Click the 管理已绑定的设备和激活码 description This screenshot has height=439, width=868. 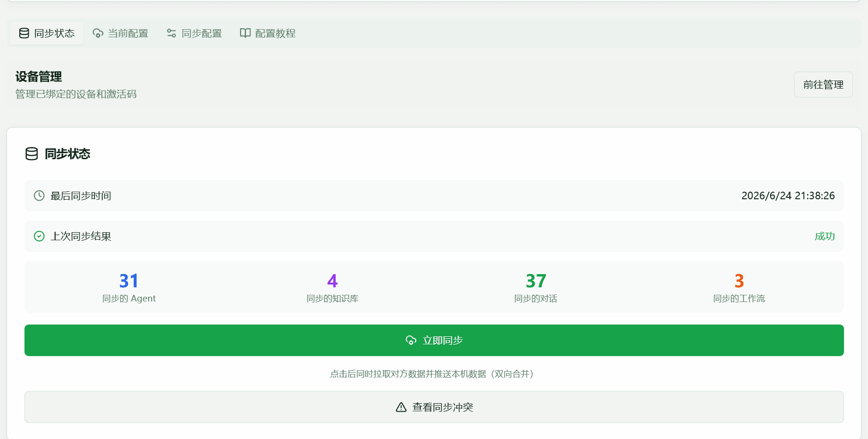76,94
